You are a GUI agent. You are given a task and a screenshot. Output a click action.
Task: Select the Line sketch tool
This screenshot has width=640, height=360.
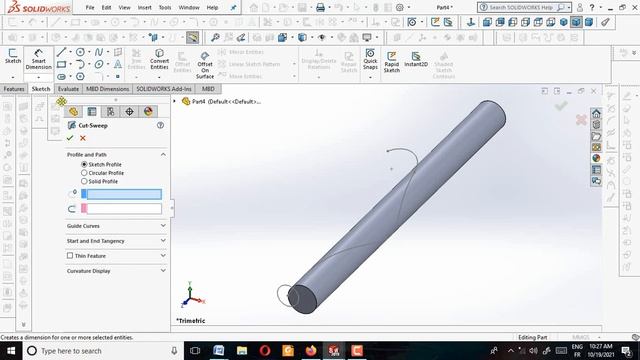coord(62,52)
